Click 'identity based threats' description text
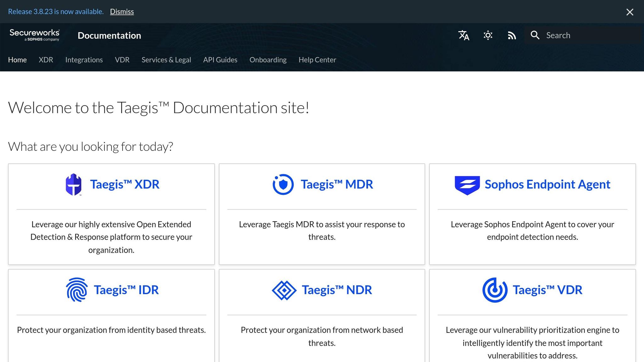 pyautogui.click(x=111, y=330)
